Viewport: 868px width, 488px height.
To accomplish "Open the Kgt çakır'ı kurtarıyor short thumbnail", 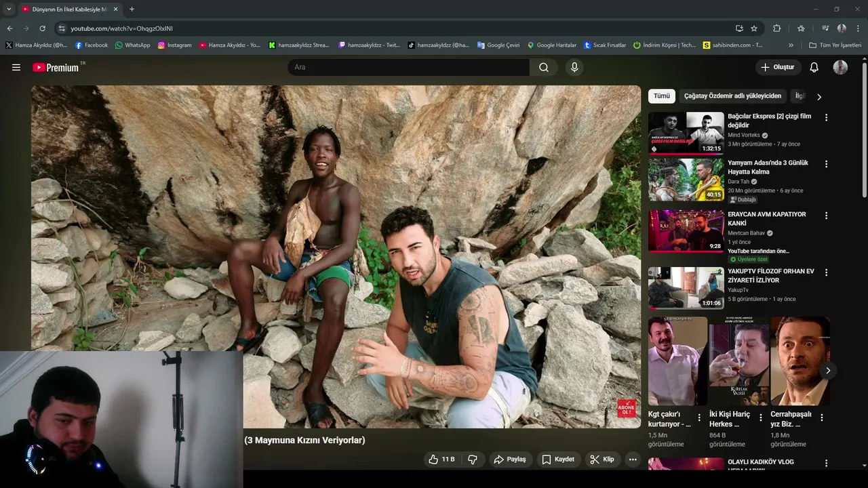I will point(677,361).
